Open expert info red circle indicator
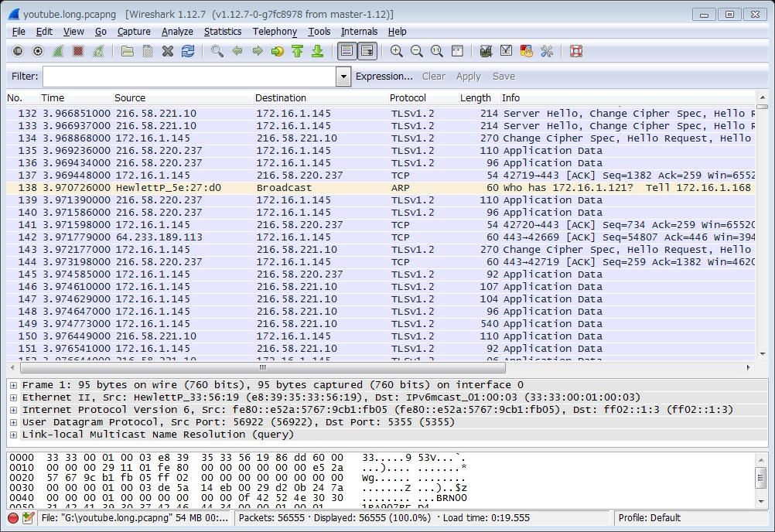 point(13,517)
